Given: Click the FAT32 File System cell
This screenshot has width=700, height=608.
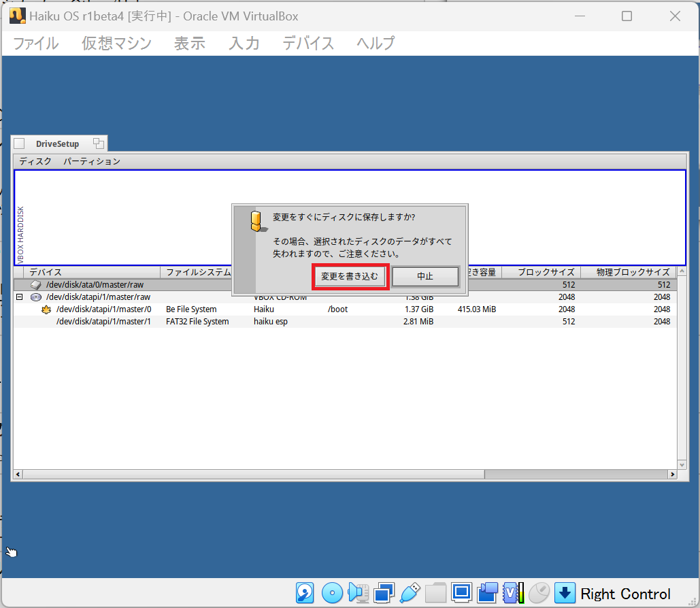Looking at the screenshot, I should 197,322.
